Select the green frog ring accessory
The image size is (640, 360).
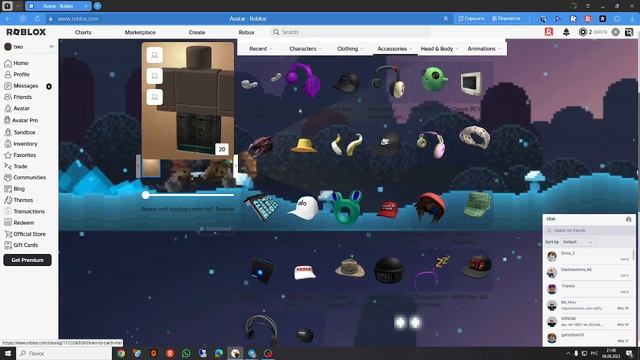(x=347, y=207)
